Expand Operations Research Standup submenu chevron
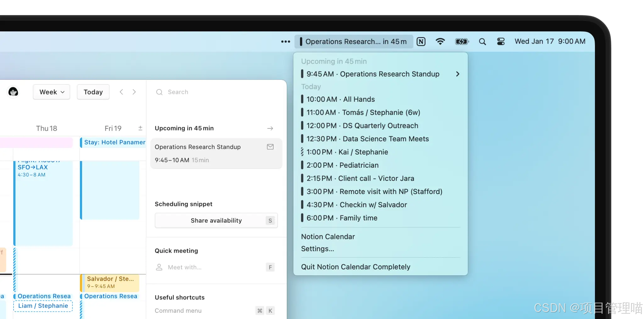This screenshot has height=319, width=644. pyautogui.click(x=458, y=74)
